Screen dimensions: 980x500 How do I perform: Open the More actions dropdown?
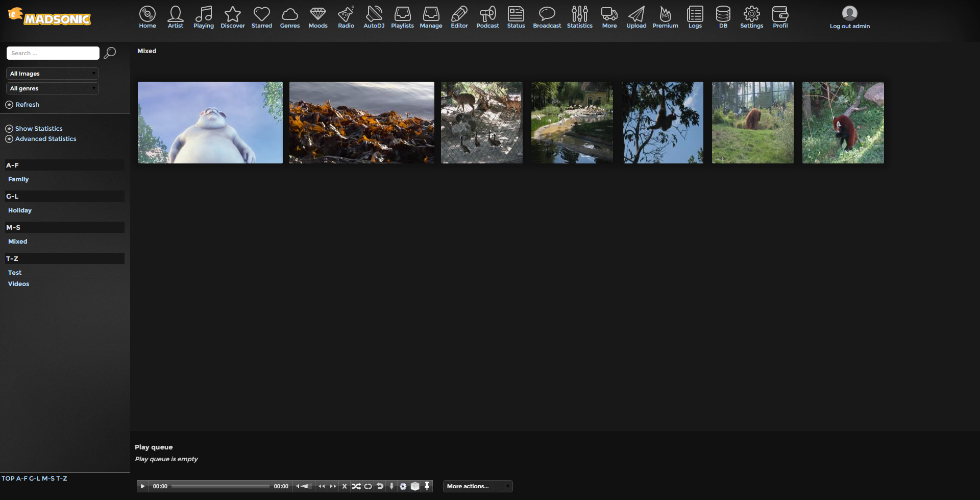tap(478, 486)
